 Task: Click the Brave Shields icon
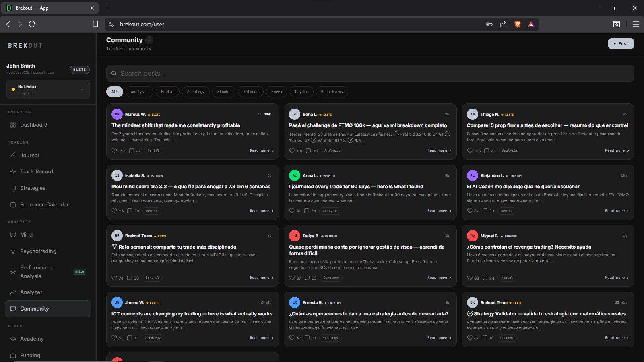click(x=518, y=24)
